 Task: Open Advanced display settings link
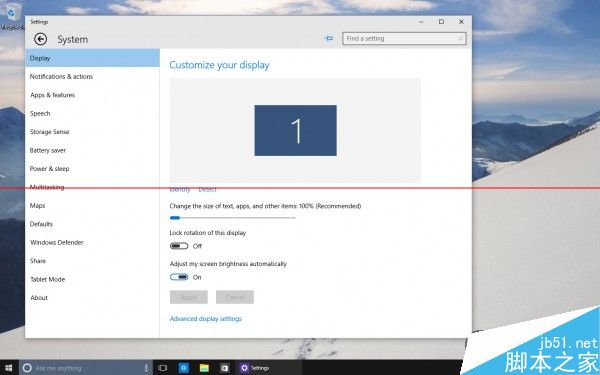(x=206, y=319)
